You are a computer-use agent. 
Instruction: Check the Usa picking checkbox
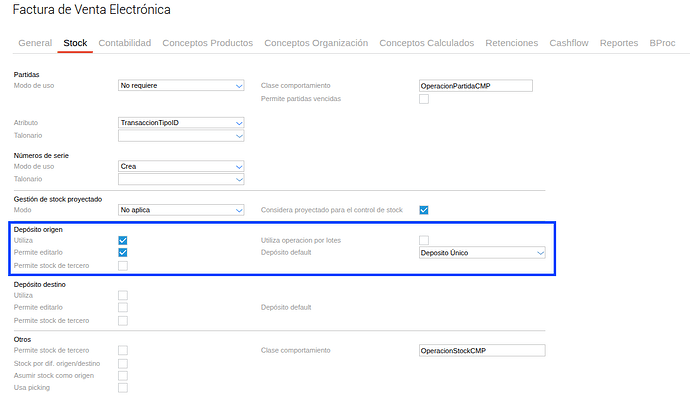pos(123,388)
